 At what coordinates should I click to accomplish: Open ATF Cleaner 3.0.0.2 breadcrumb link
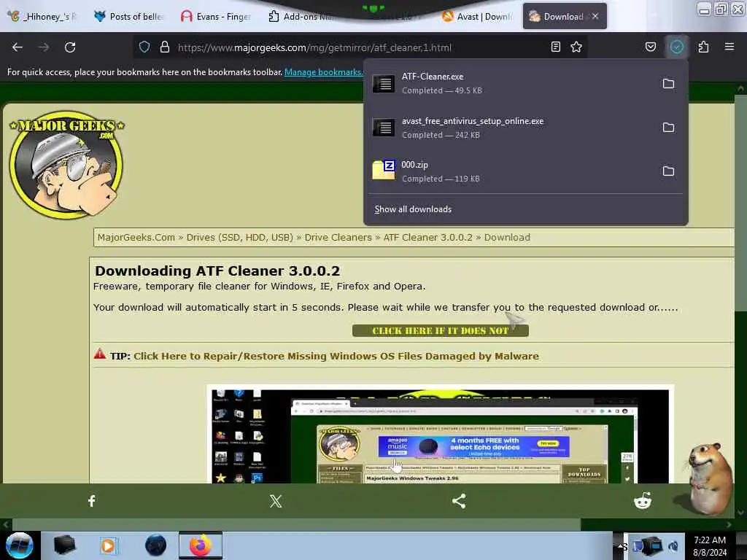(x=427, y=237)
